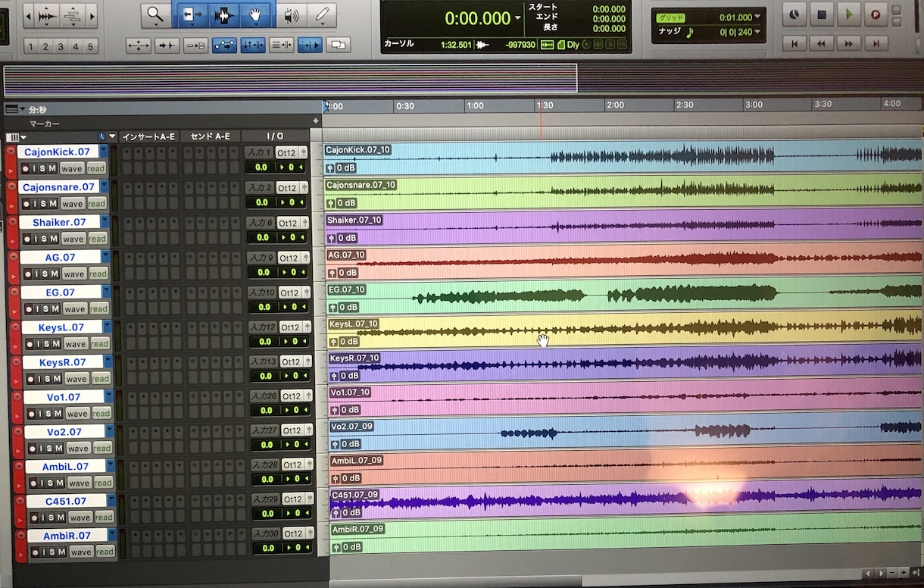Solo the Shaiker.07 track
This screenshot has height=588, width=924.
coord(44,239)
